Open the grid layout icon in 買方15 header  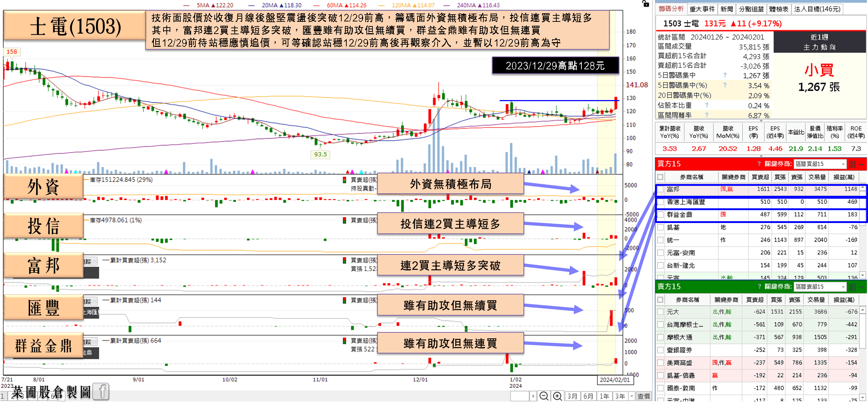click(x=852, y=164)
